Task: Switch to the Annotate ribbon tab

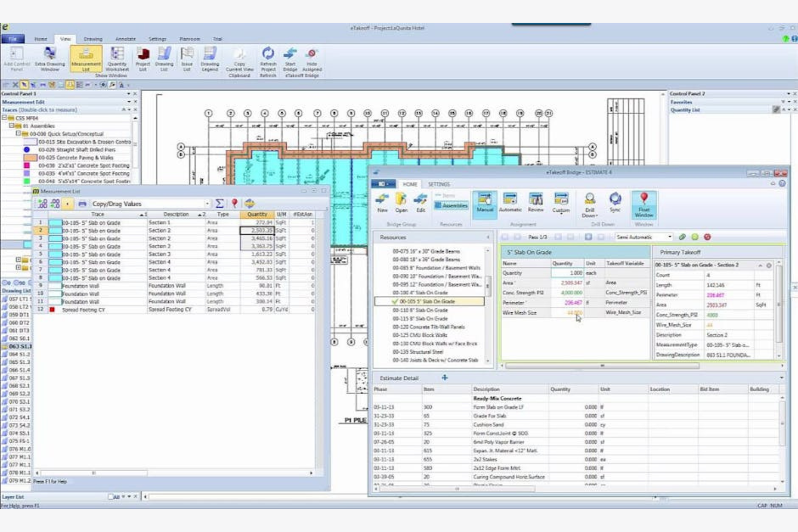Action: [125, 39]
